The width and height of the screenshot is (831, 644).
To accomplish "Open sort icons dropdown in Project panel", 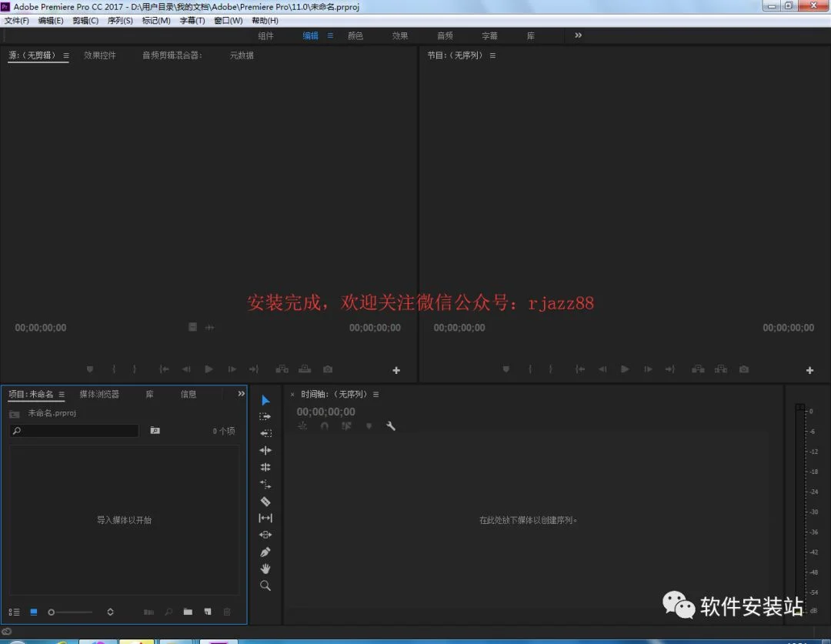I will point(110,612).
